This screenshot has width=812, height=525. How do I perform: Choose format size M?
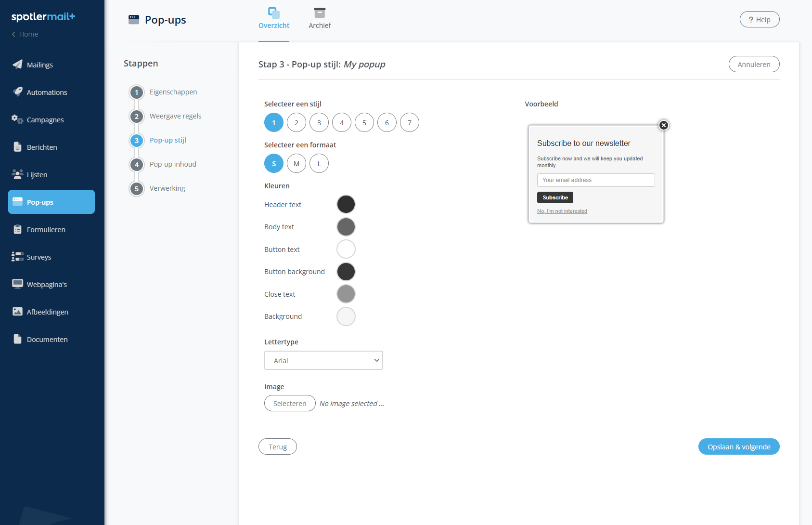click(x=296, y=164)
